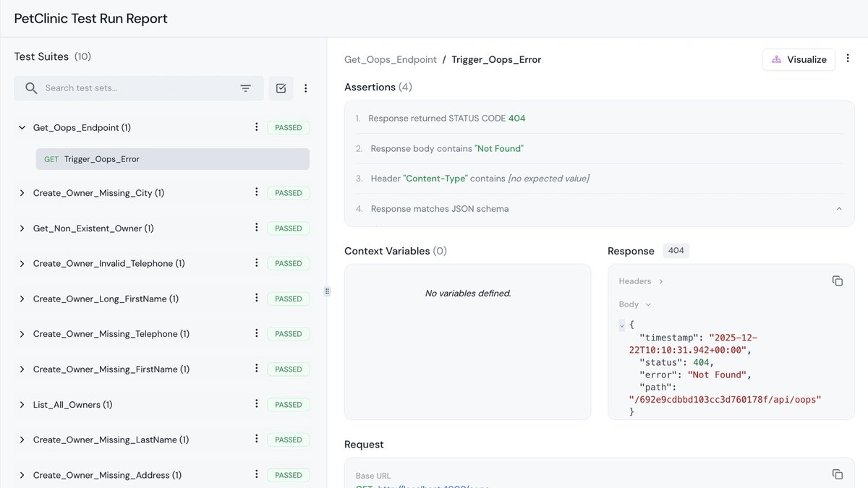Expand the Get_Non_Existent_Owner suite

(x=22, y=228)
